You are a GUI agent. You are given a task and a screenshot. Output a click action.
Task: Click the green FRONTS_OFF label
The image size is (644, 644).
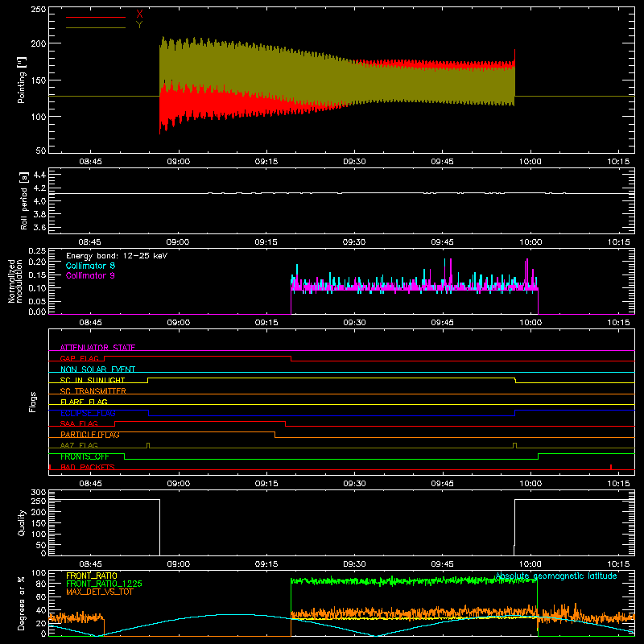[x=85, y=456]
